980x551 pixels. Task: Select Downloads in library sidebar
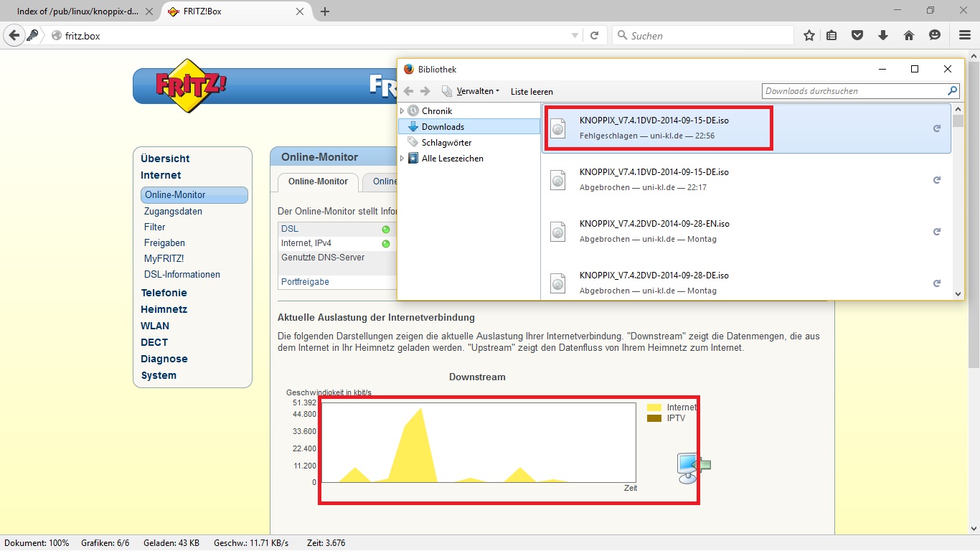click(443, 127)
